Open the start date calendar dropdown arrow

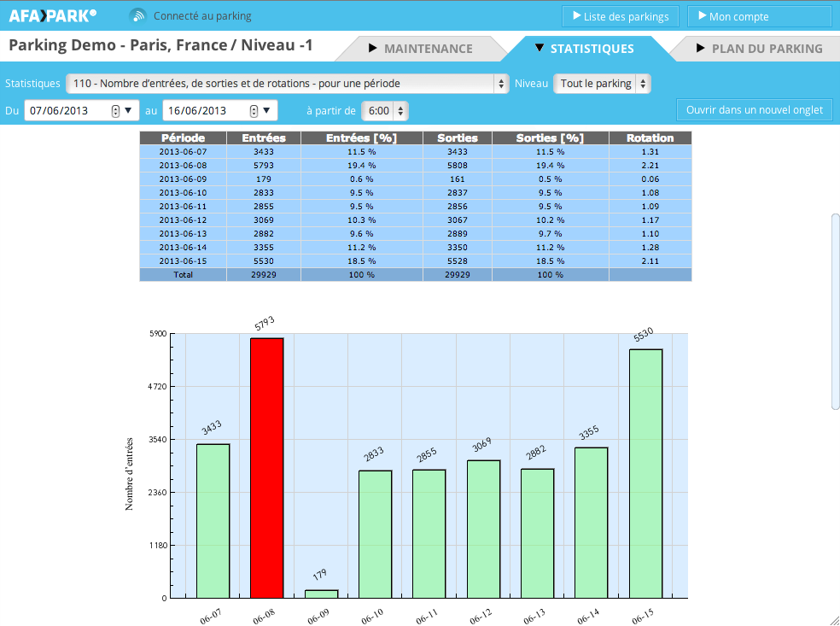[x=129, y=111]
